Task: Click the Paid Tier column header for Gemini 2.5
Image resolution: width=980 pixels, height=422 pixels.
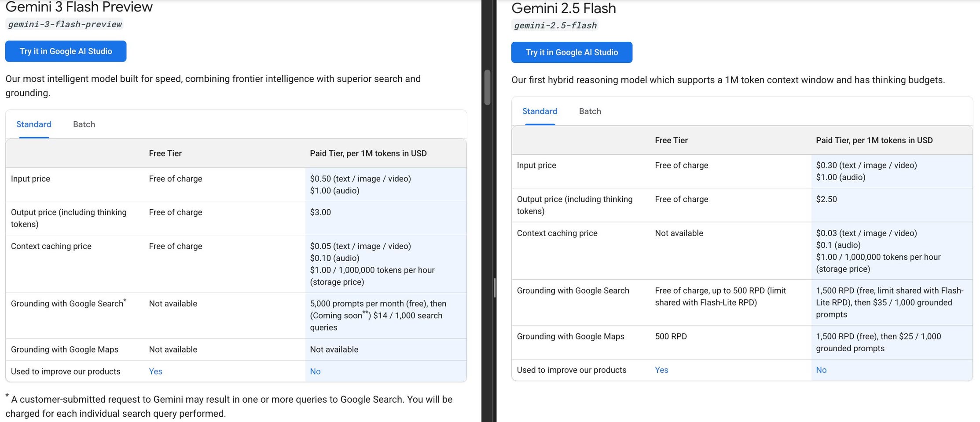Action: click(x=874, y=140)
